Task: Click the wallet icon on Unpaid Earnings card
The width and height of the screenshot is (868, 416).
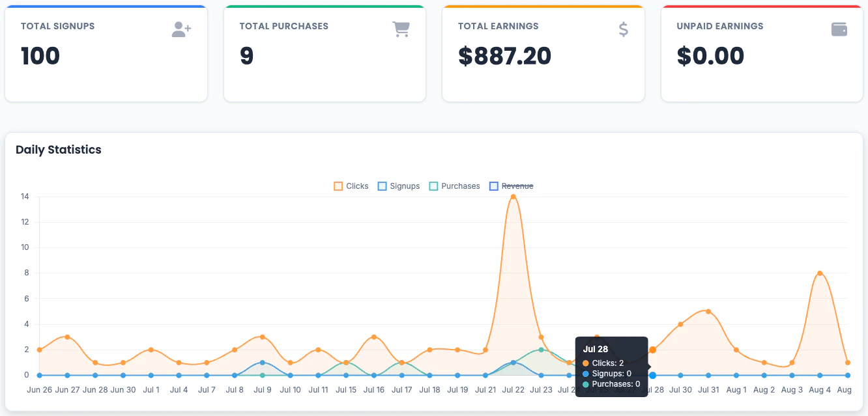Action: coord(839,29)
